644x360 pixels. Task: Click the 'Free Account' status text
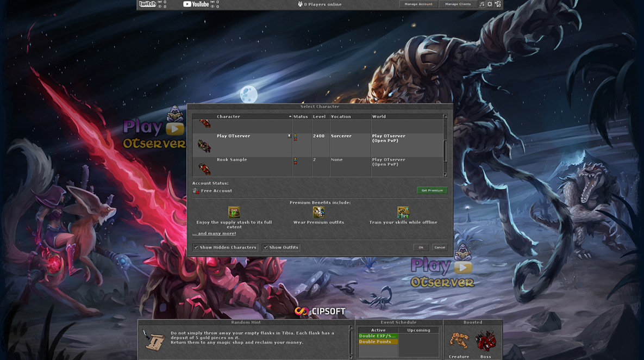[x=216, y=191]
